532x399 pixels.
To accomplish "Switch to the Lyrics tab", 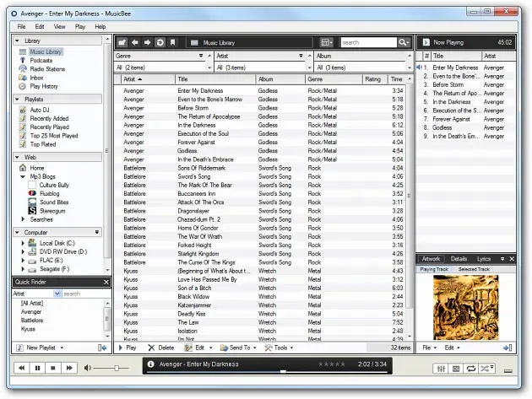I will pos(484,259).
